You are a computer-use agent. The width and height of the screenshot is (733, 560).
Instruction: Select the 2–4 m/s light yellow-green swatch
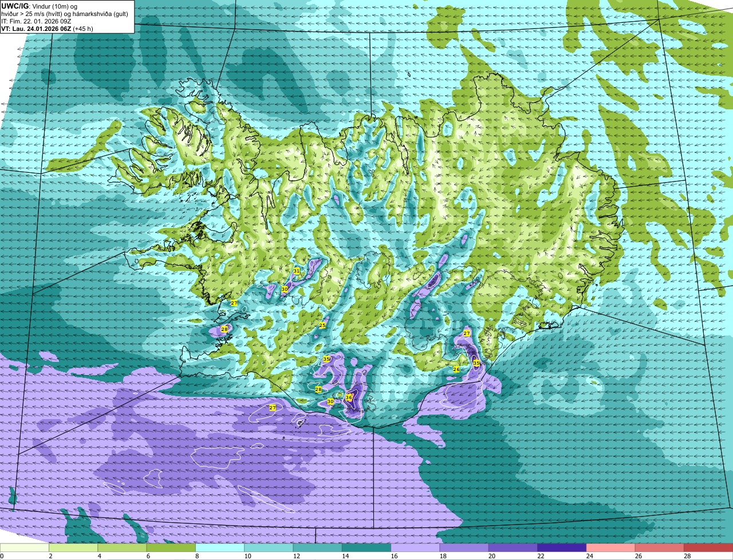73,547
